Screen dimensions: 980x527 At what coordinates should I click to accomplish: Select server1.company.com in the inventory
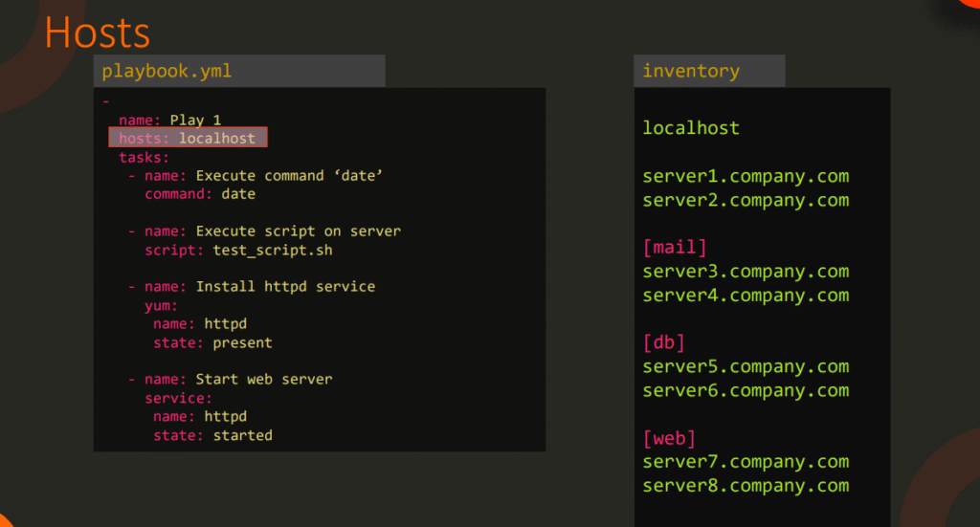(746, 176)
